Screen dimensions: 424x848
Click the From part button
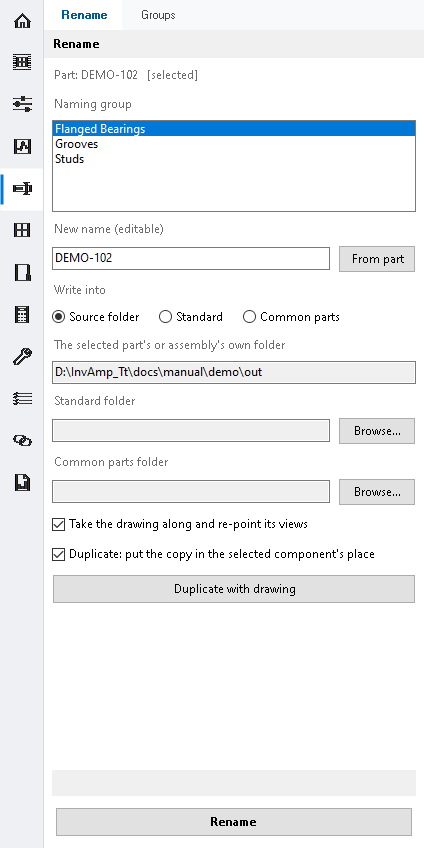(x=377, y=259)
